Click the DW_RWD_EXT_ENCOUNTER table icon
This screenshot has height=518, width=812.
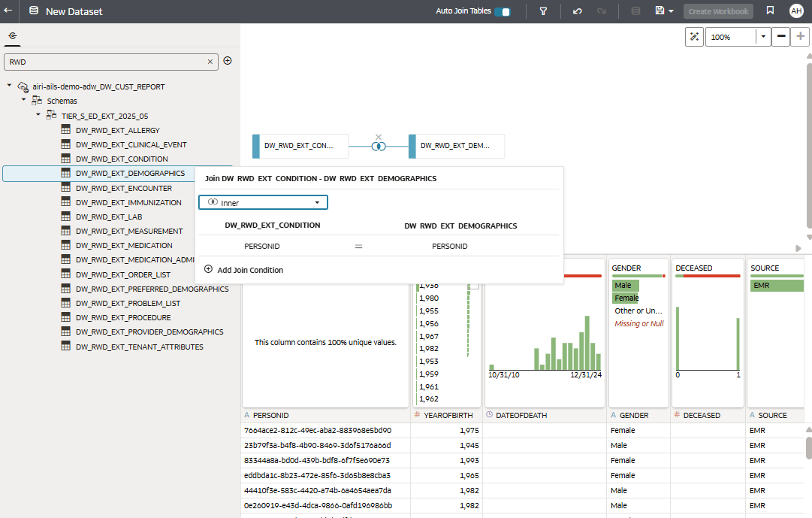66,188
